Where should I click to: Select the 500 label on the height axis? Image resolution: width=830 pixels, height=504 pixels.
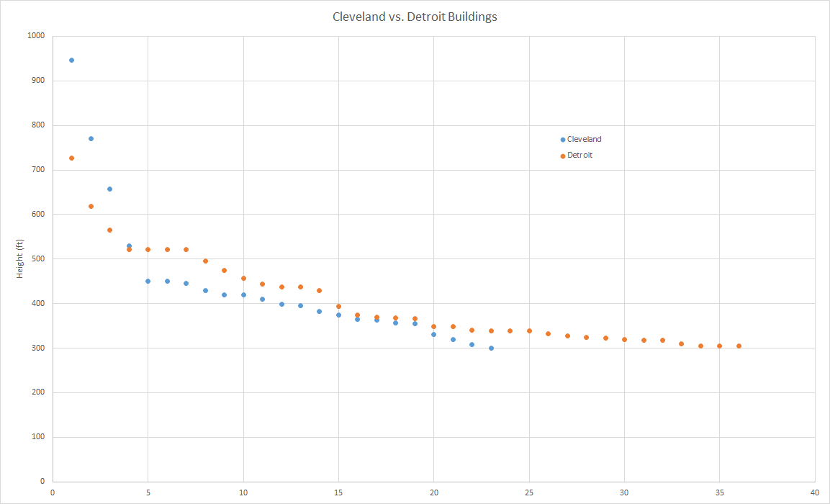[x=39, y=259]
